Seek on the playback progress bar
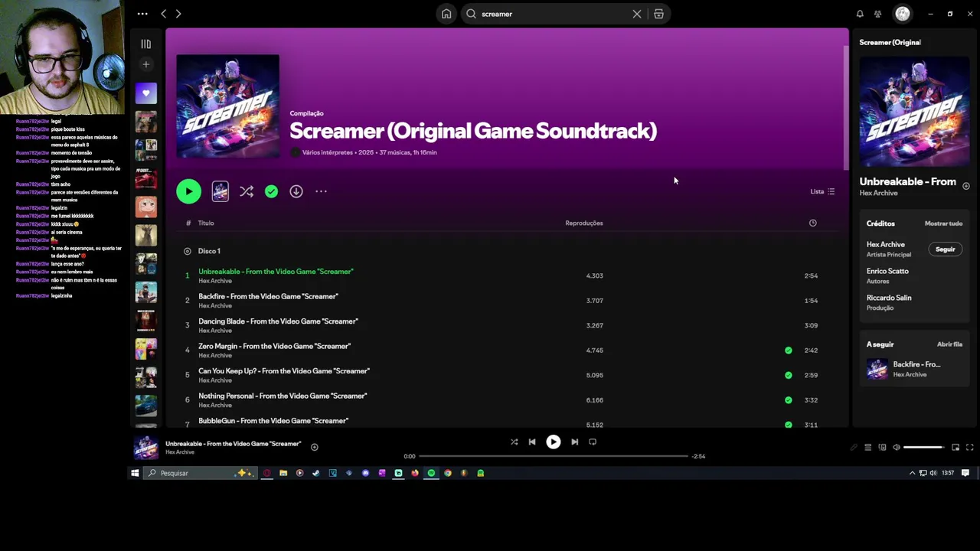The image size is (980, 551). click(x=554, y=456)
